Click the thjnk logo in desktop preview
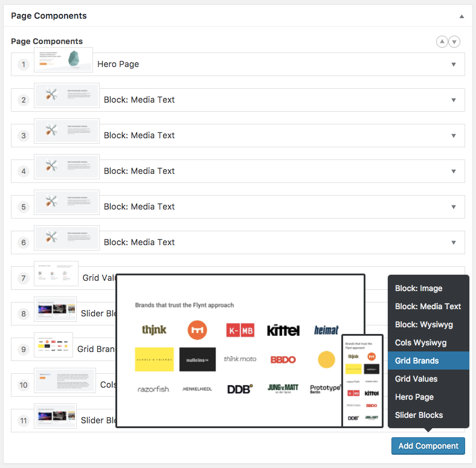 click(x=154, y=330)
